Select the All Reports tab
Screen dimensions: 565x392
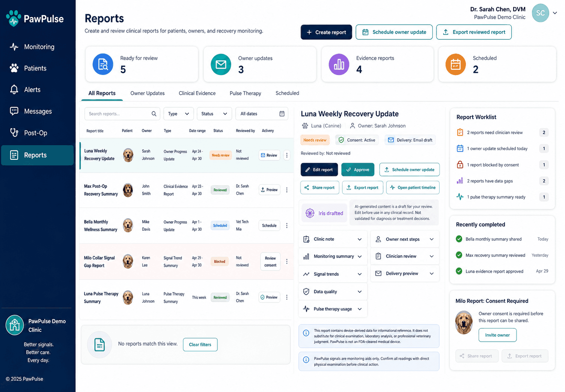tap(102, 93)
